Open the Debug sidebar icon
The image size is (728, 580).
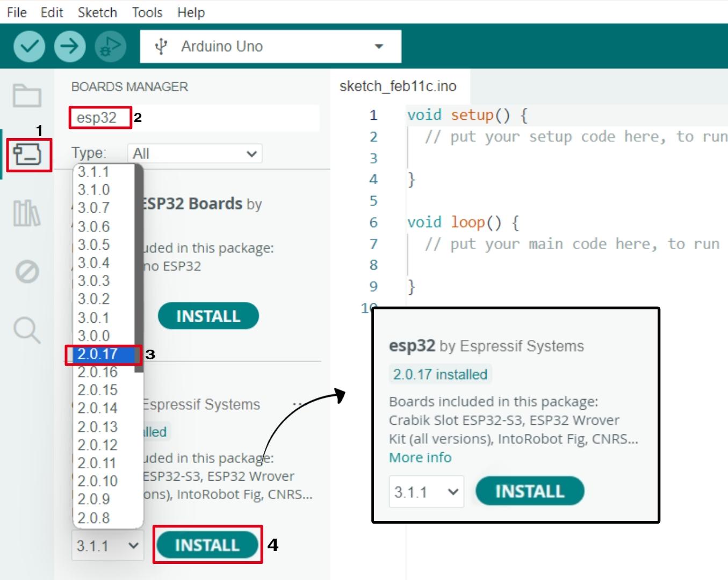click(x=27, y=271)
